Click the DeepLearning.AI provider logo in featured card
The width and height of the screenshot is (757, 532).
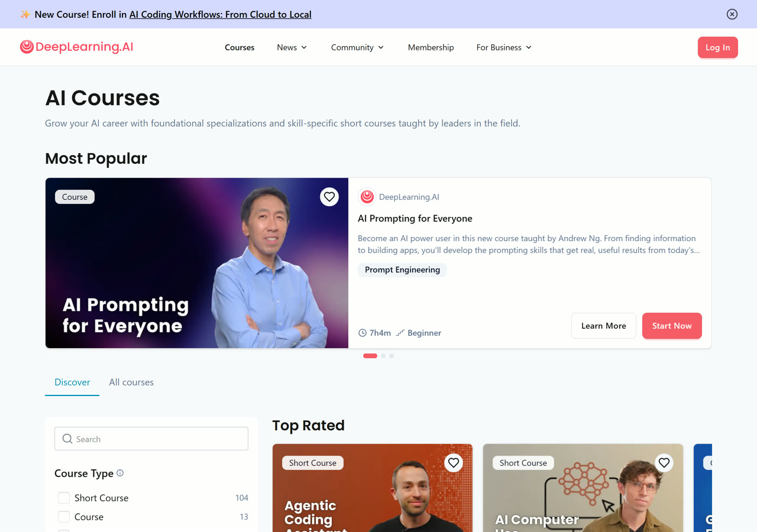(x=367, y=197)
